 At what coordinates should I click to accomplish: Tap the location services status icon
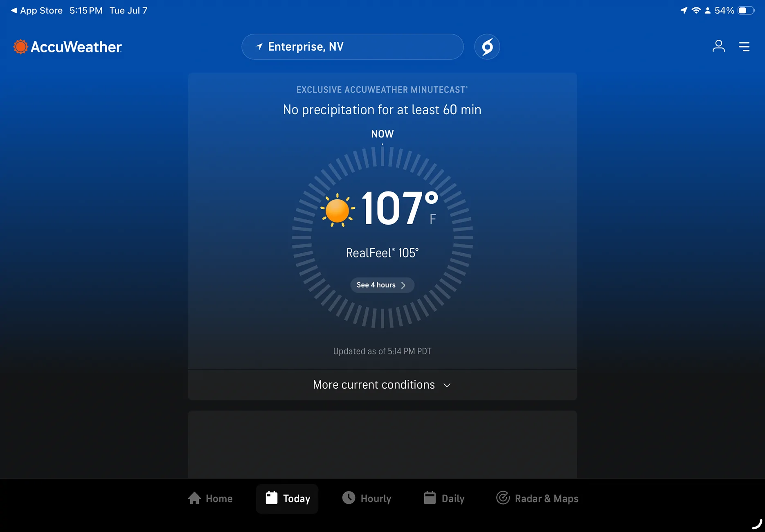click(x=684, y=11)
